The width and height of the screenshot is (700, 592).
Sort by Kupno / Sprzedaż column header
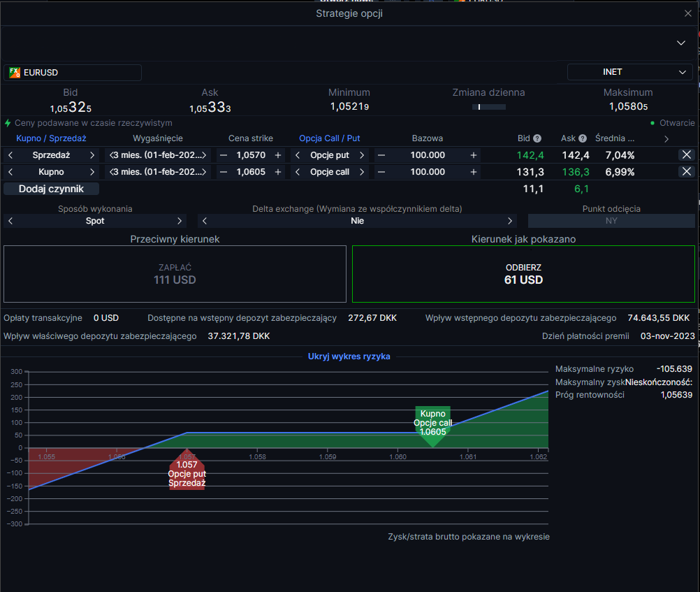tap(51, 138)
